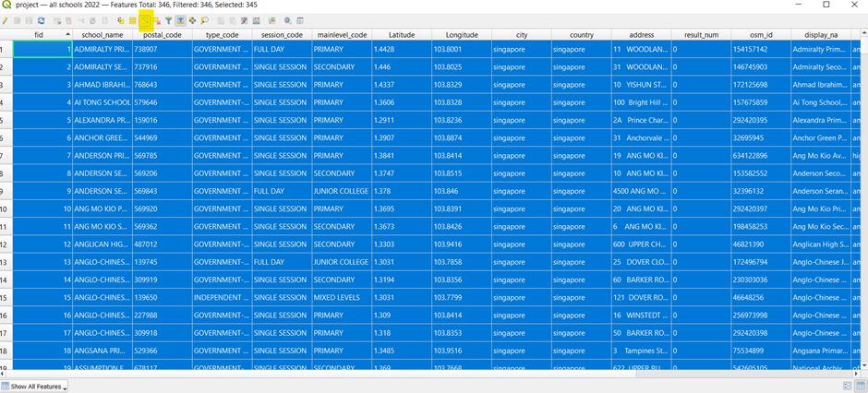The height and width of the screenshot is (393, 868).
Task: Pan map to selected rows icon
Action: click(193, 20)
